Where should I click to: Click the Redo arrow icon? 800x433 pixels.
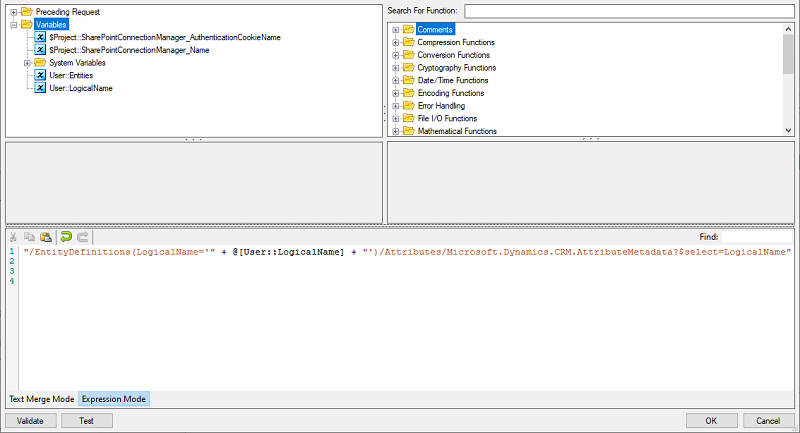click(83, 237)
